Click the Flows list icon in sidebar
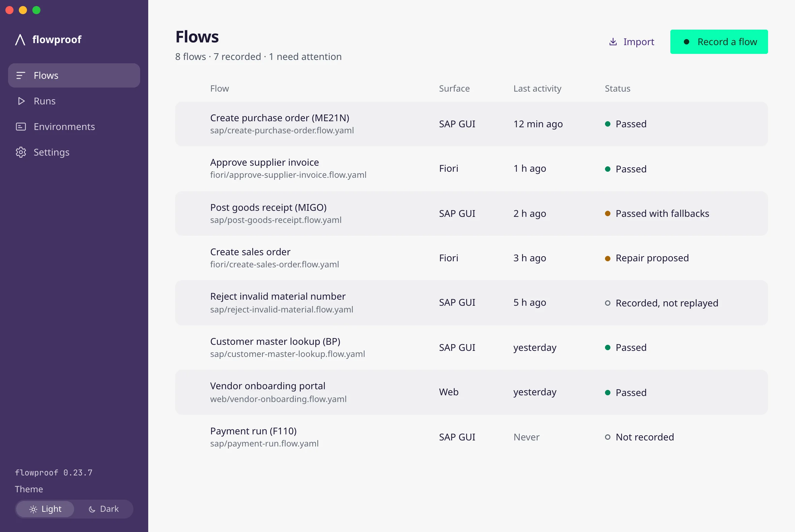 pos(21,75)
